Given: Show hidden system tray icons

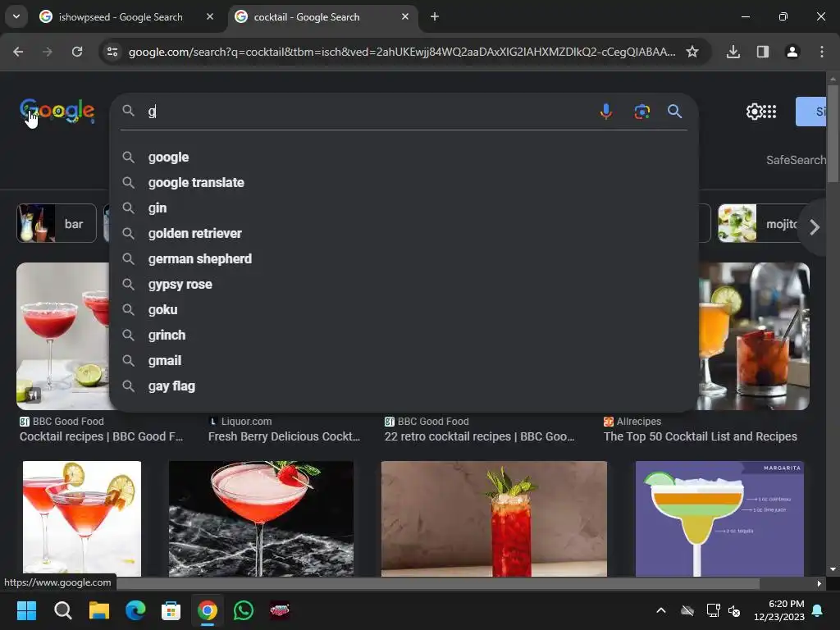Looking at the screenshot, I should click(661, 610).
